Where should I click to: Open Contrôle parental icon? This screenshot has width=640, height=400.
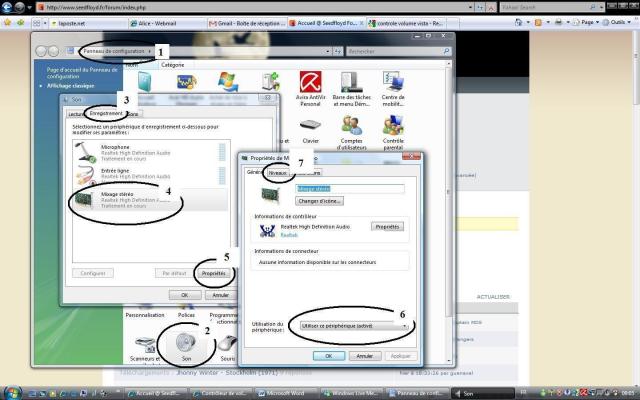(x=393, y=131)
